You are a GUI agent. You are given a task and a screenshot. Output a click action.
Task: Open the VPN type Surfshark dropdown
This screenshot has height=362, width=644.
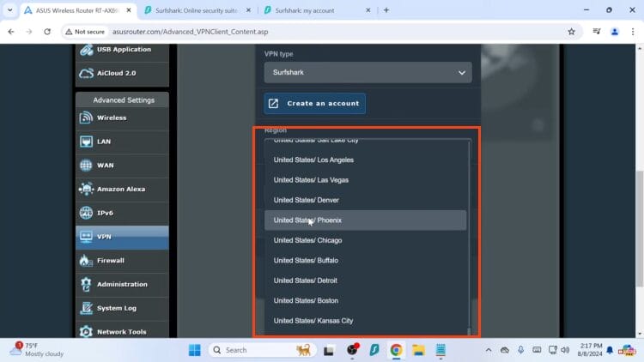pos(368,72)
